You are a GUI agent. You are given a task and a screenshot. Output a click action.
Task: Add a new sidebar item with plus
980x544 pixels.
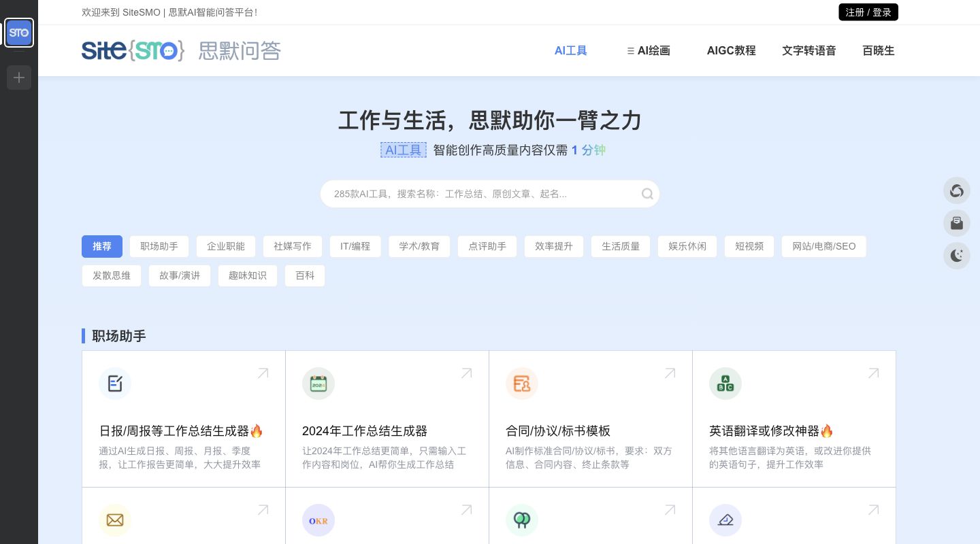19,78
